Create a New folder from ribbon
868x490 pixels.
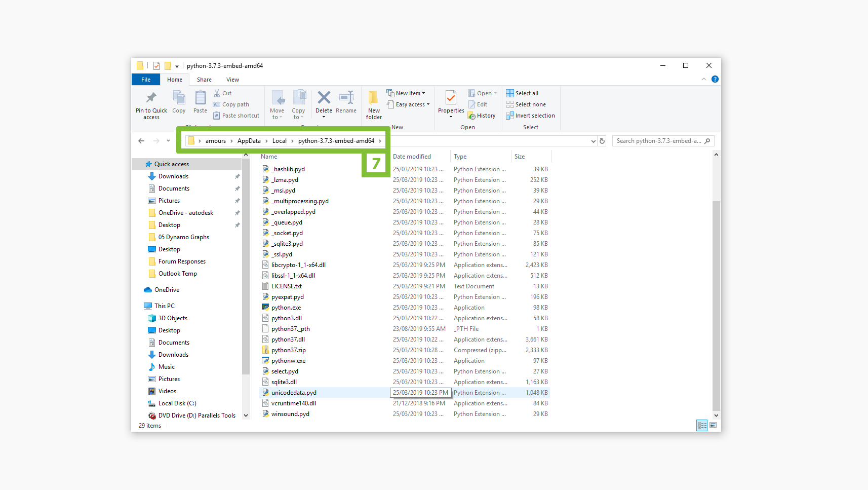tap(374, 105)
